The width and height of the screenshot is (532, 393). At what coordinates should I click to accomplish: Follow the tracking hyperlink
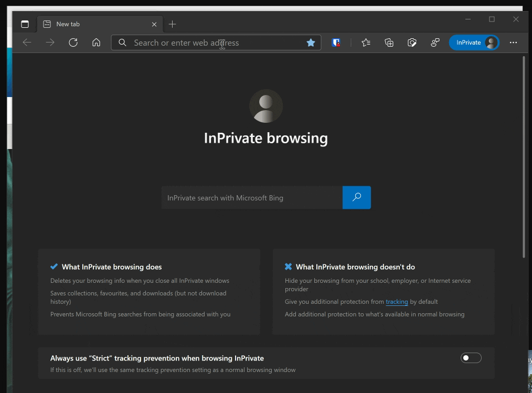397,302
